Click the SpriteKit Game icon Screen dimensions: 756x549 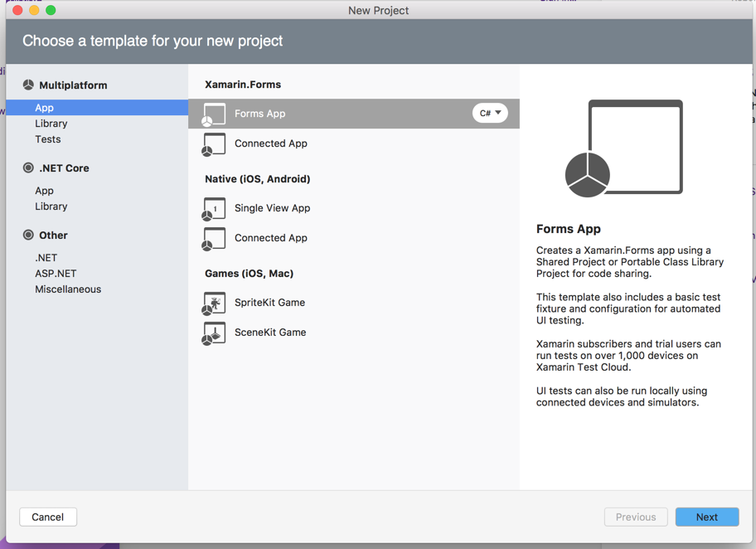214,304
